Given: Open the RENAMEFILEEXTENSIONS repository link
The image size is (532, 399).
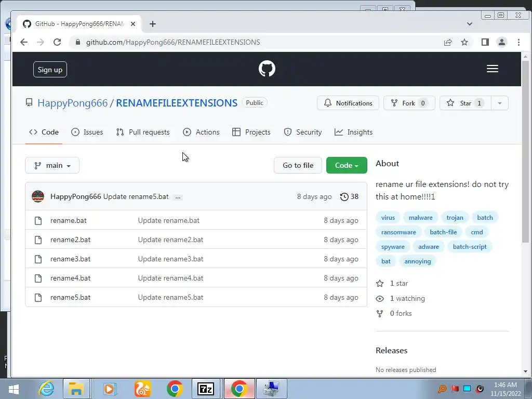Looking at the screenshot, I should (177, 103).
